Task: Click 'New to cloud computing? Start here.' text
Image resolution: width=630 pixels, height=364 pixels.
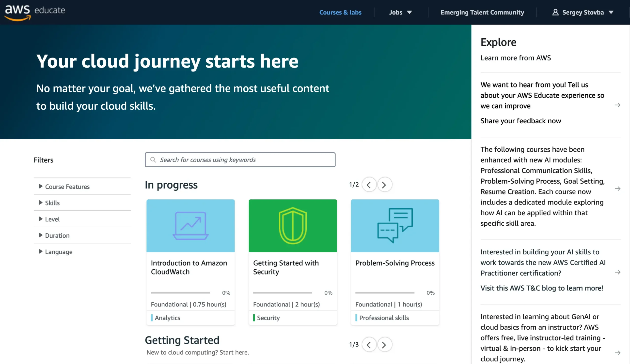Action: pos(198,352)
